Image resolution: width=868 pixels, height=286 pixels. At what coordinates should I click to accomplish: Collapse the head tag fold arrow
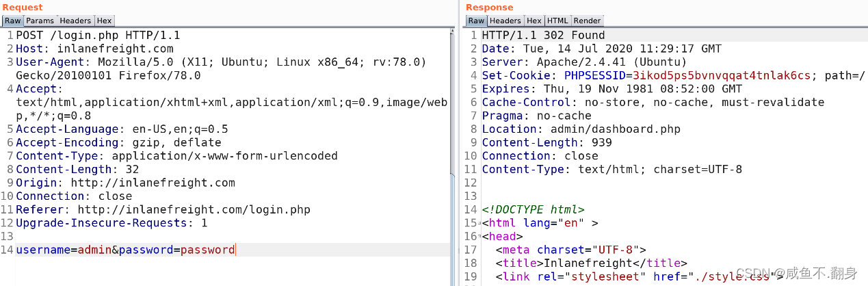(x=478, y=236)
